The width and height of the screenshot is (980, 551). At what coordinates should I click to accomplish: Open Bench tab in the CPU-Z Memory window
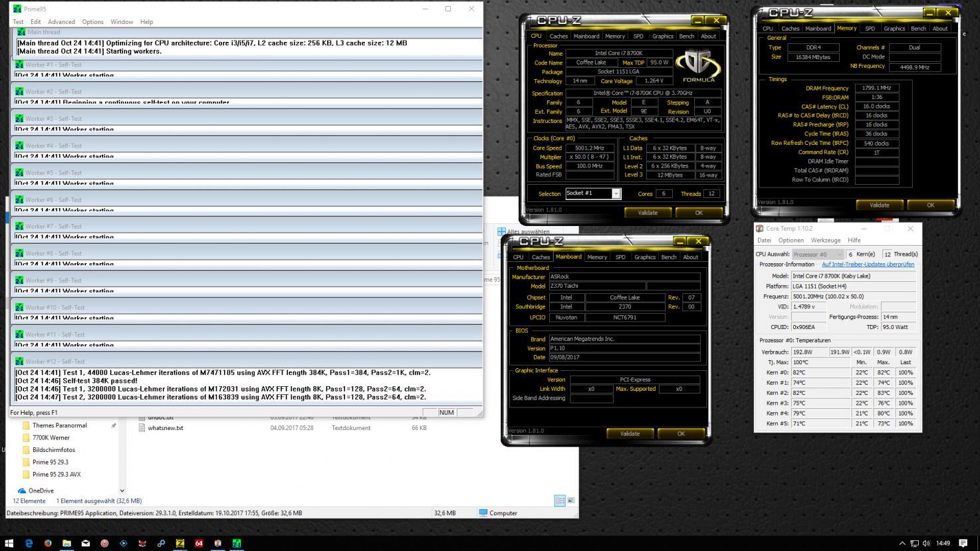(918, 29)
